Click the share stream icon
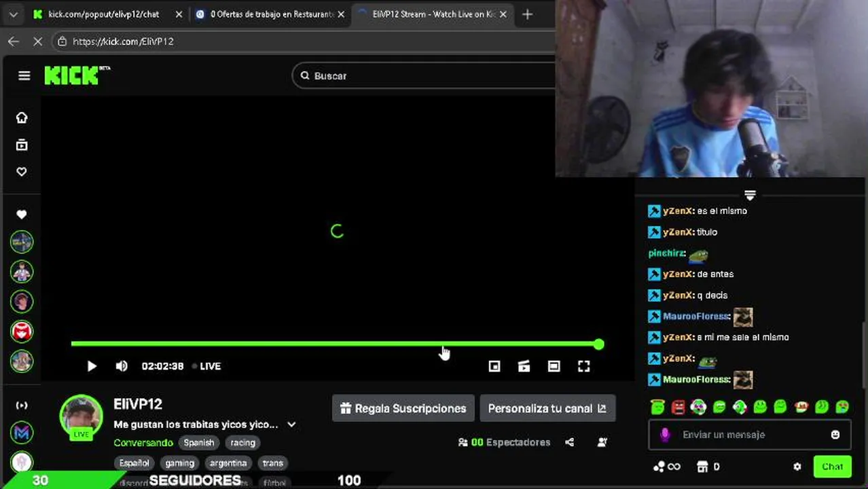Image resolution: width=868 pixels, height=489 pixels. click(x=570, y=442)
